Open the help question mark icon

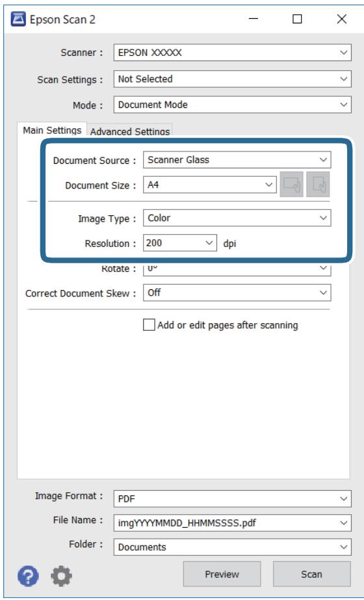(x=28, y=575)
